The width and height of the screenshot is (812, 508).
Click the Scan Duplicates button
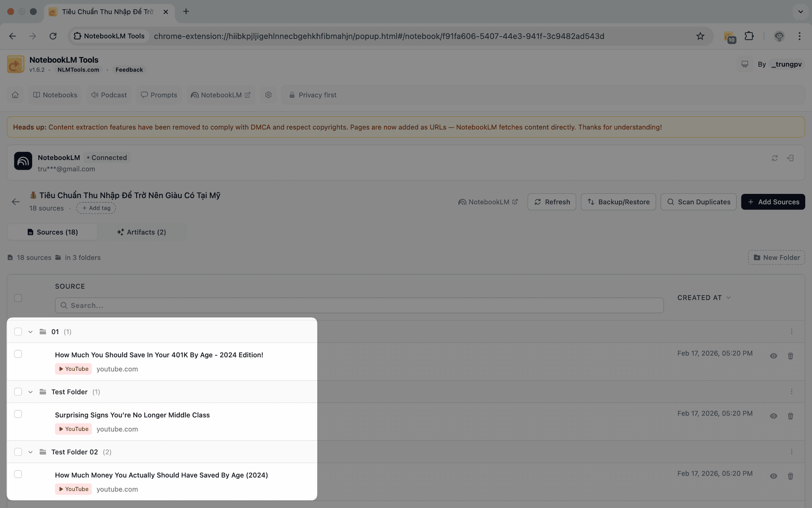(x=698, y=202)
